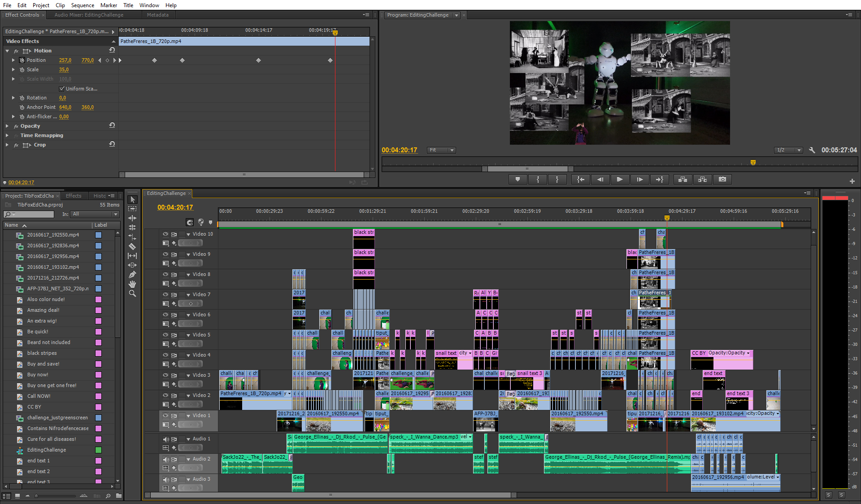Select the Pen tool

(x=132, y=275)
